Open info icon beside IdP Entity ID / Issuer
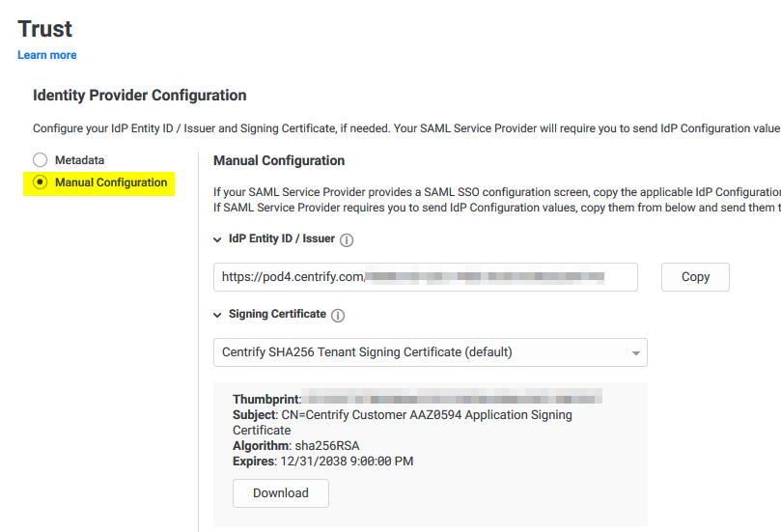Image resolution: width=781 pixels, height=532 pixels. click(x=347, y=240)
